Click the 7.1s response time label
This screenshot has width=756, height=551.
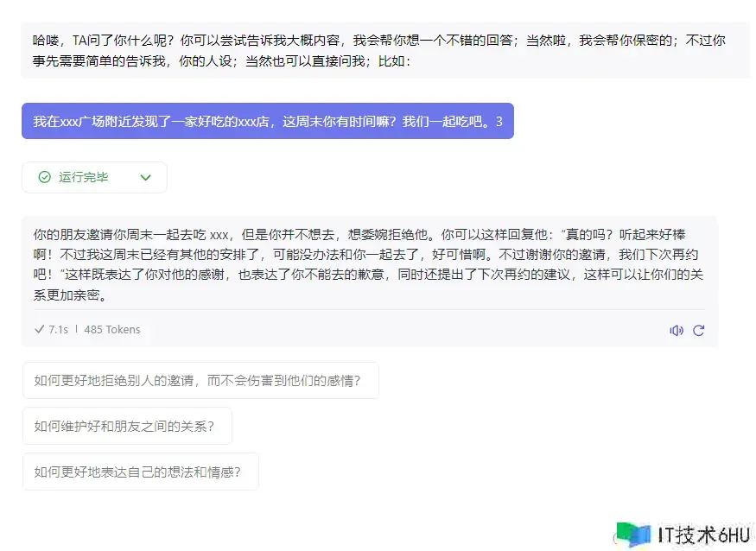pyautogui.click(x=59, y=329)
